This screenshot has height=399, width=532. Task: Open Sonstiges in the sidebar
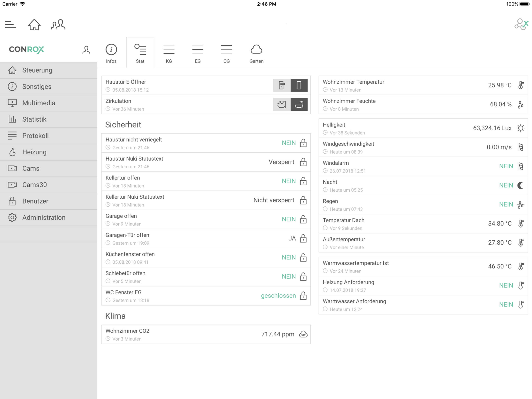point(48,87)
